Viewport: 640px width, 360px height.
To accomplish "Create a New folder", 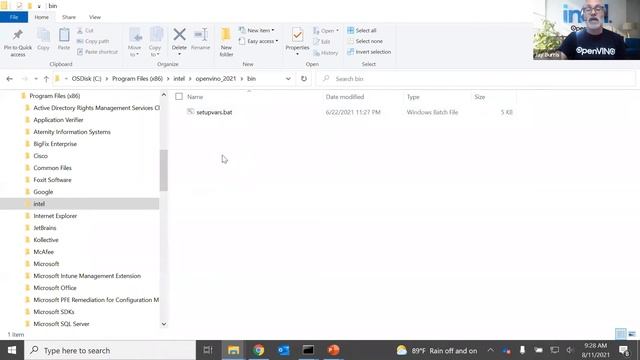I will [226, 42].
